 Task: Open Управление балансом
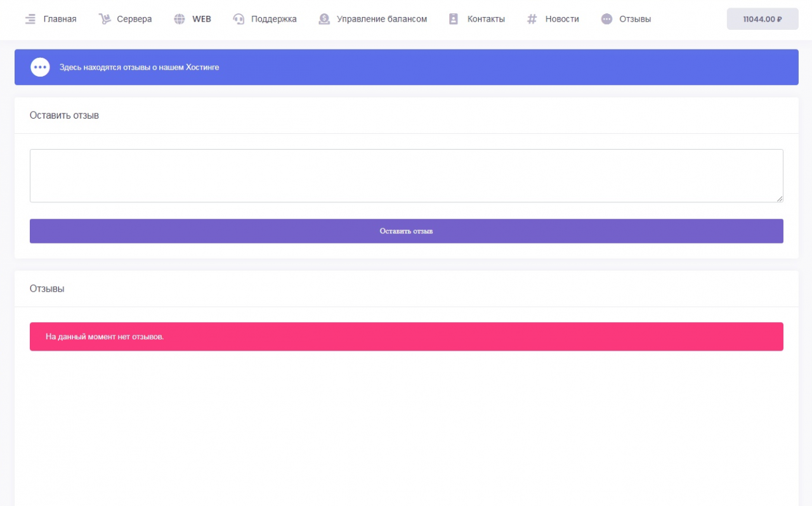pyautogui.click(x=382, y=19)
